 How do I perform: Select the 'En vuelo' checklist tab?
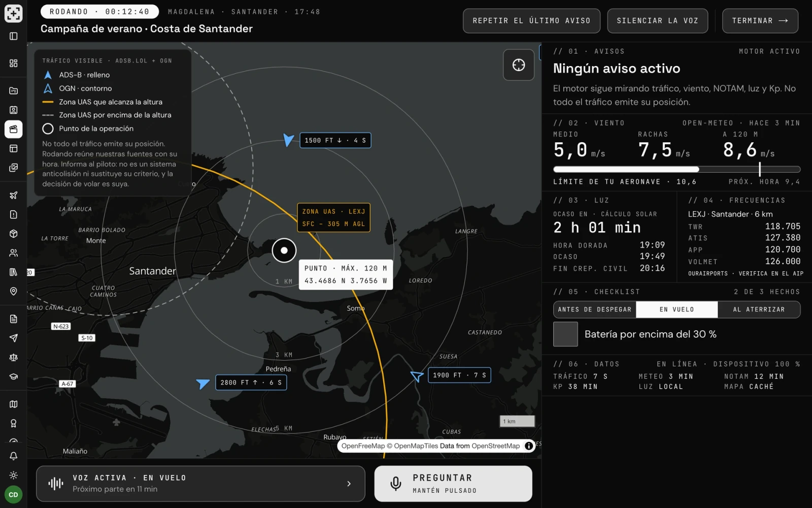pyautogui.click(x=677, y=309)
